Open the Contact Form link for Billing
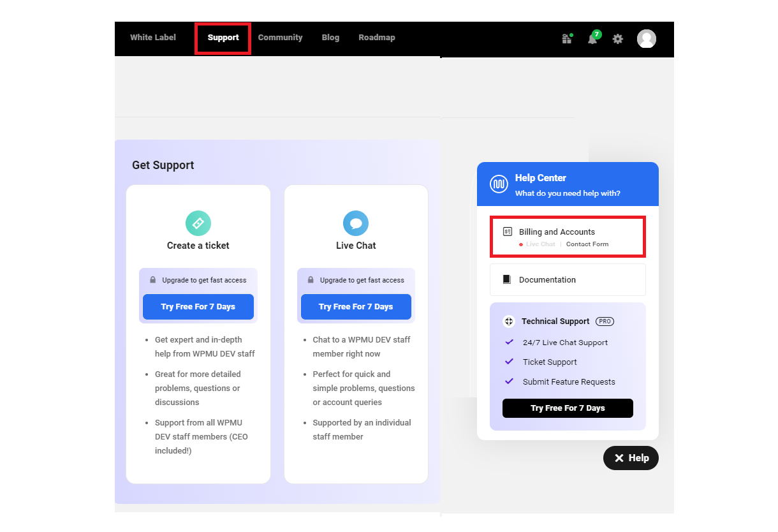Screen dimensions: 778x532 (587, 244)
